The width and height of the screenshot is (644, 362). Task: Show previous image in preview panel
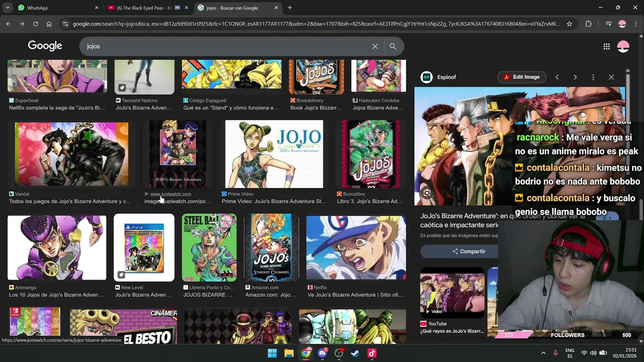click(x=557, y=77)
